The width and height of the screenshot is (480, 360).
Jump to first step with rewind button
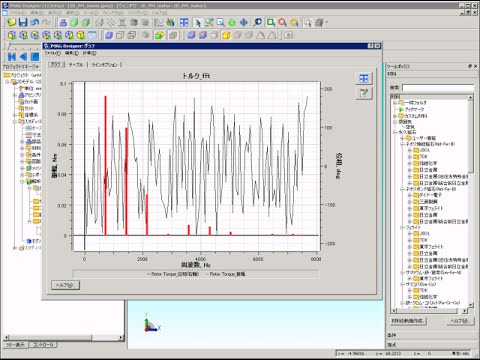click(12, 57)
